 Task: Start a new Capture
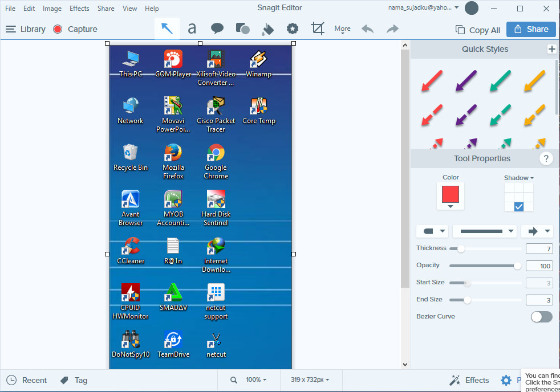pyautogui.click(x=75, y=29)
